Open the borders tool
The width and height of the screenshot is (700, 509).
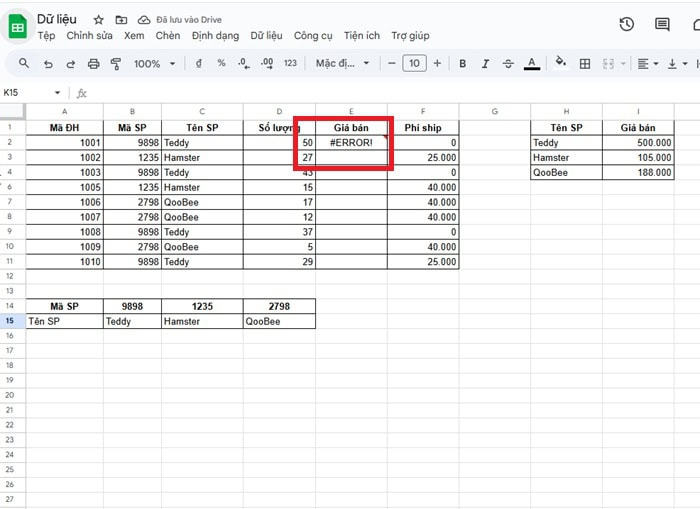584,64
